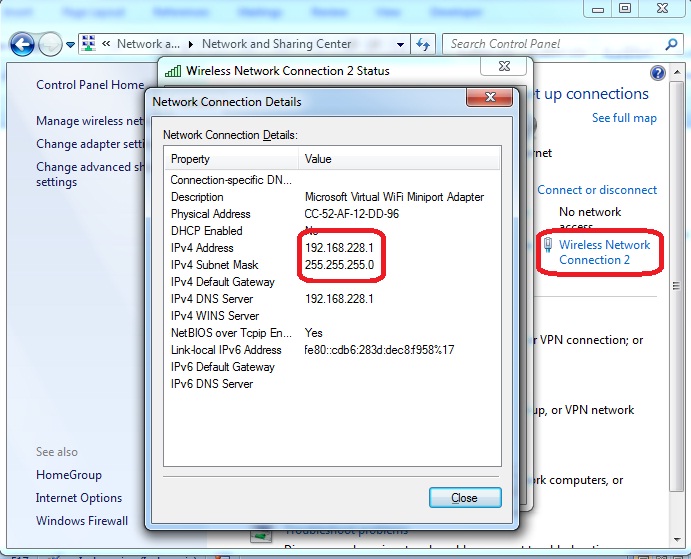Viewport: 691px width, 559px height.
Task: Open Change advanced sharing settings link
Action: 90,174
